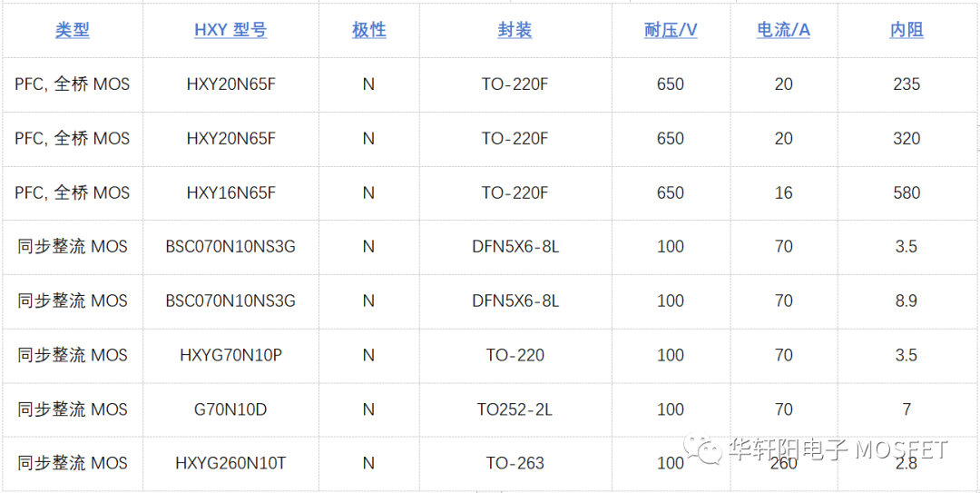Select 同步整流 MOS in the HXYG70N10P row
980x493 pixels.
73,355
